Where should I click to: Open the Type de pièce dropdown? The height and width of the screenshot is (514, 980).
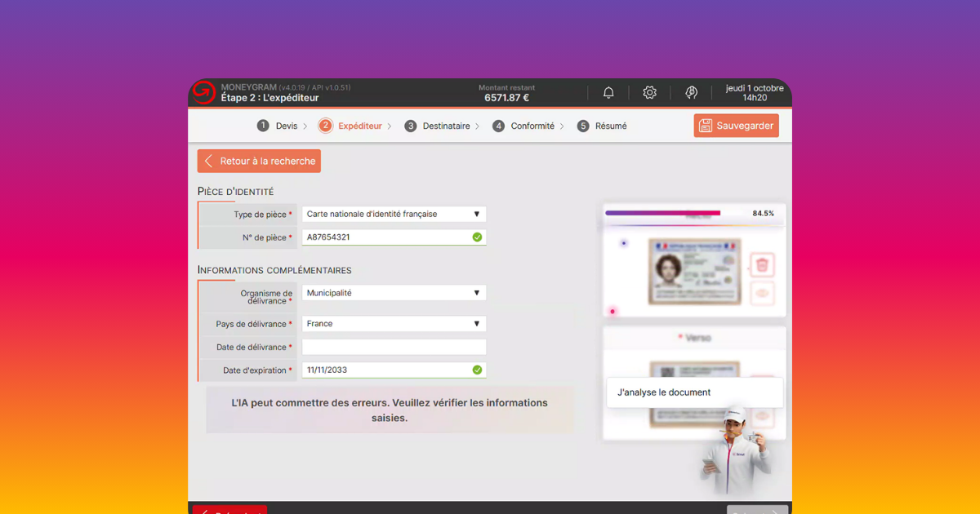click(x=394, y=214)
